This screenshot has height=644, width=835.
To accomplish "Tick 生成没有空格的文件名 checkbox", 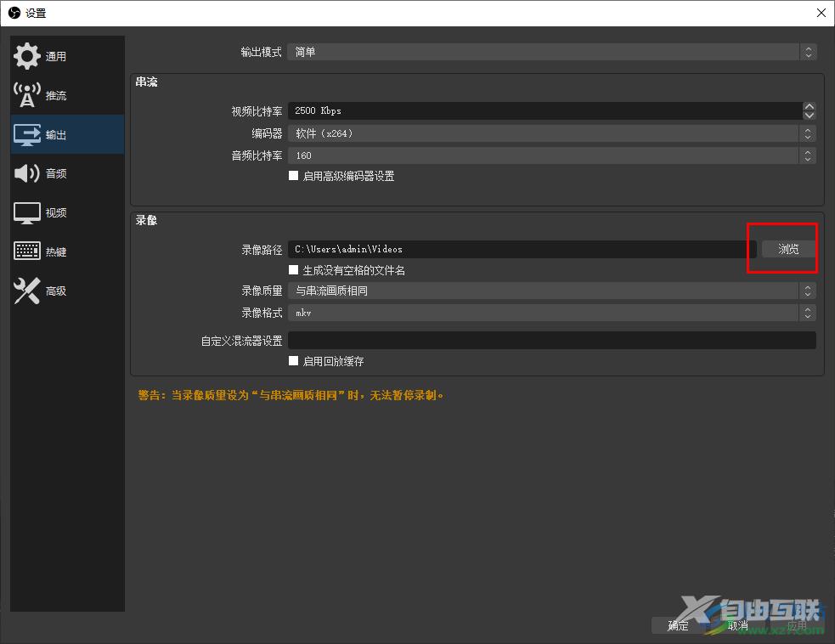I will 293,270.
